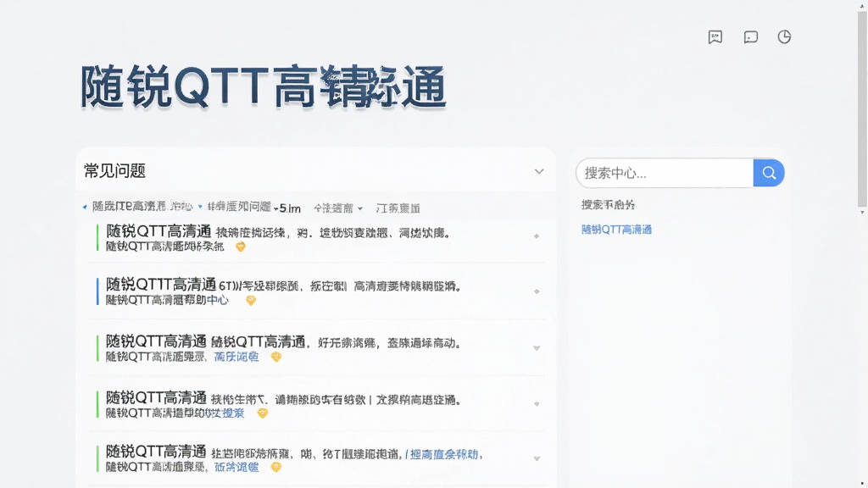
Task: Expand the third FAQ row using its arrow
Action: click(x=537, y=348)
